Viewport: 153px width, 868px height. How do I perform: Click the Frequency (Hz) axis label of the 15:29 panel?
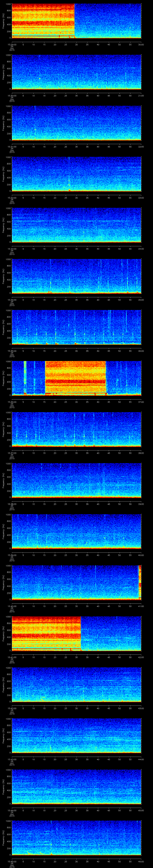(x=3, y=21)
